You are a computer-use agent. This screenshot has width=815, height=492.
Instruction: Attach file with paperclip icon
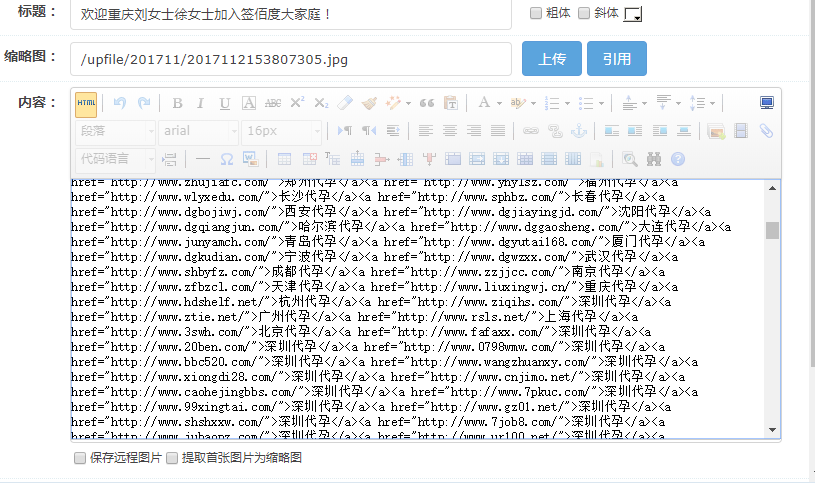[x=766, y=131]
